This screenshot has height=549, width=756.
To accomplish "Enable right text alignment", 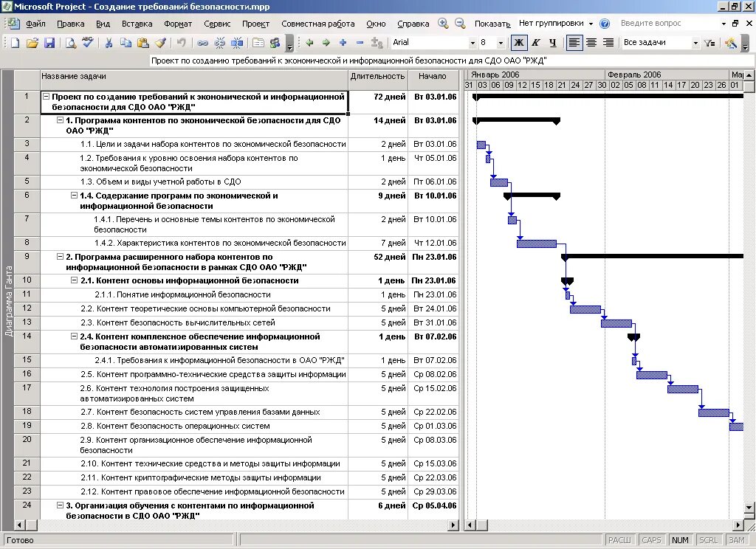I will pos(608,43).
